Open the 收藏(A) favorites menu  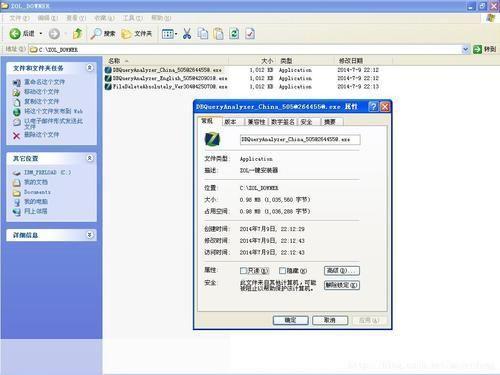point(104,18)
